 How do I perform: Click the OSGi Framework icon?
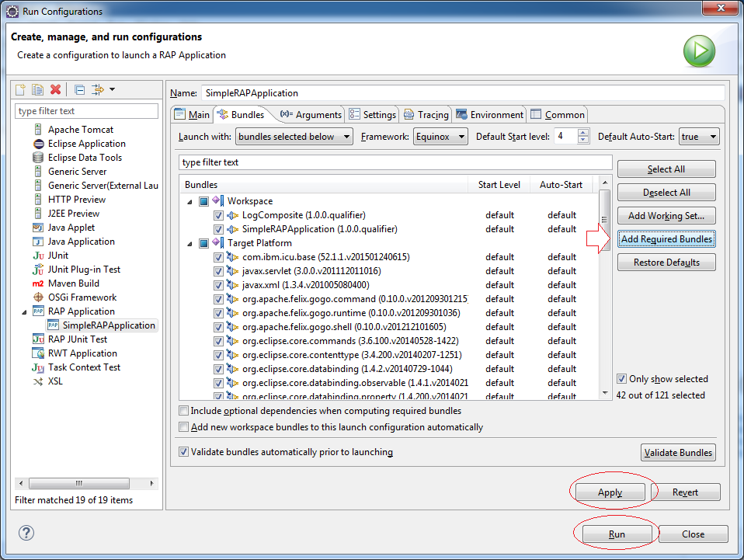pyautogui.click(x=38, y=297)
